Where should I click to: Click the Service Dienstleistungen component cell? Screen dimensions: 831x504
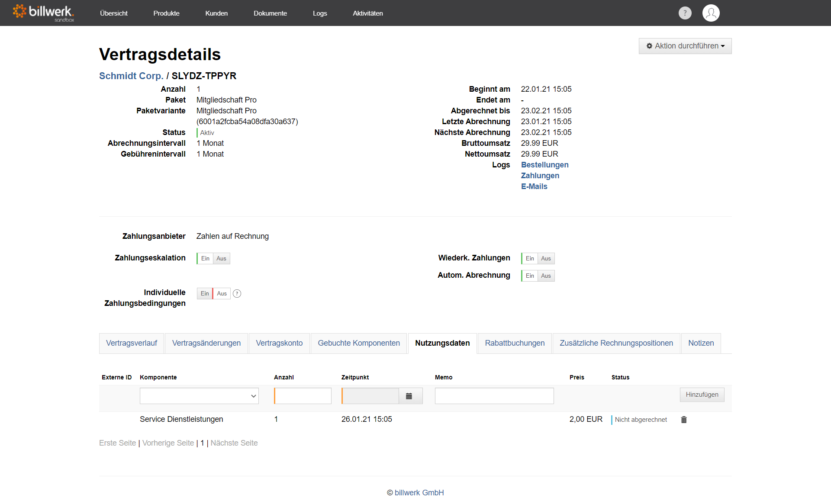click(181, 419)
